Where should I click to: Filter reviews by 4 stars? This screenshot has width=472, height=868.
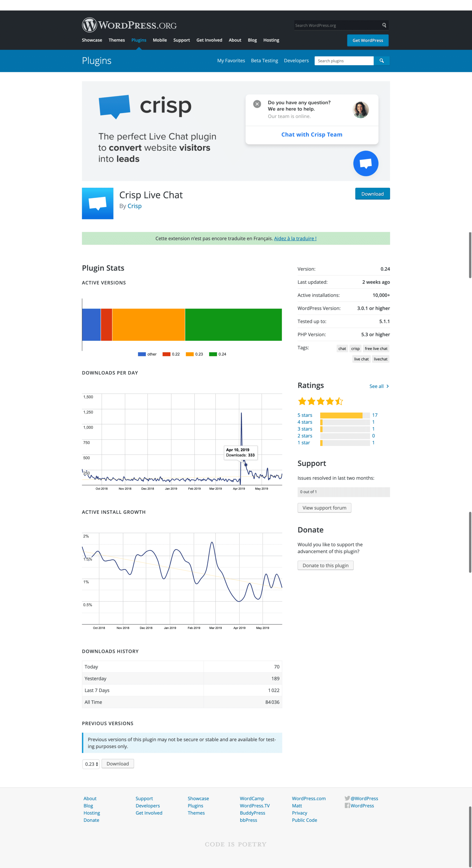305,422
